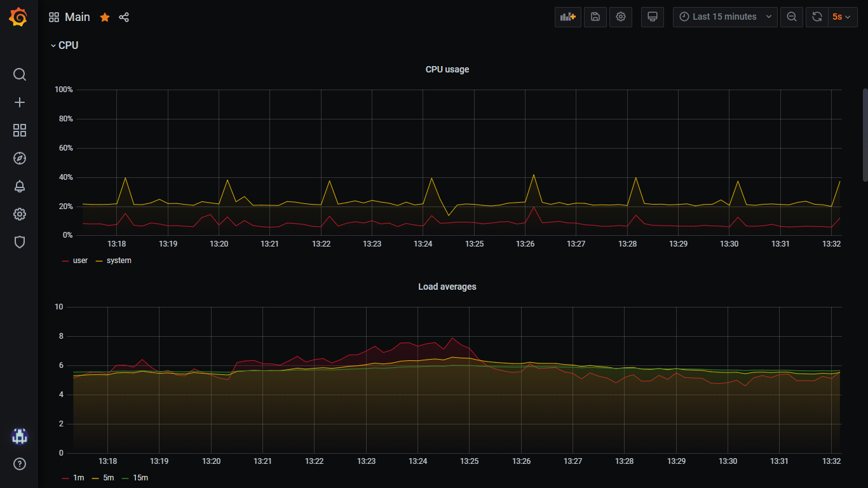Open the Configuration gear in sidebar

tap(20, 214)
